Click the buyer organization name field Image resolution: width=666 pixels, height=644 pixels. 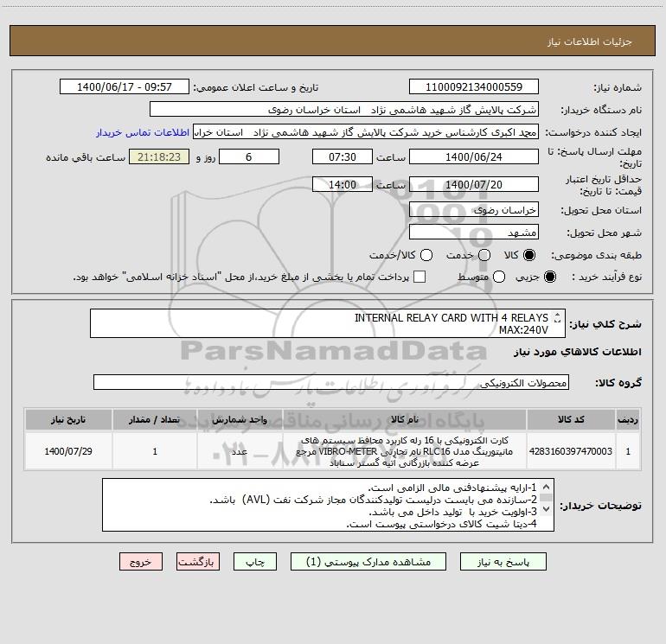344,109
